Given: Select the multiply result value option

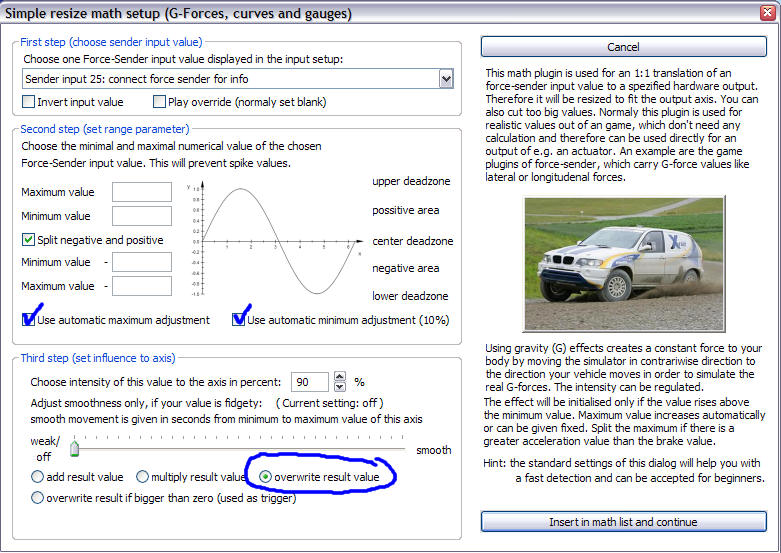Looking at the screenshot, I should pos(142,477).
